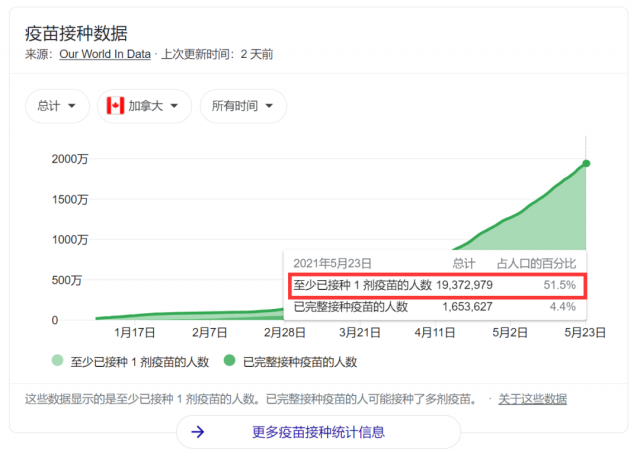Click the tooltip row label 至少已接种 1 剂疫苗的人数
Viewport: 640px width, 454px height.
362,285
